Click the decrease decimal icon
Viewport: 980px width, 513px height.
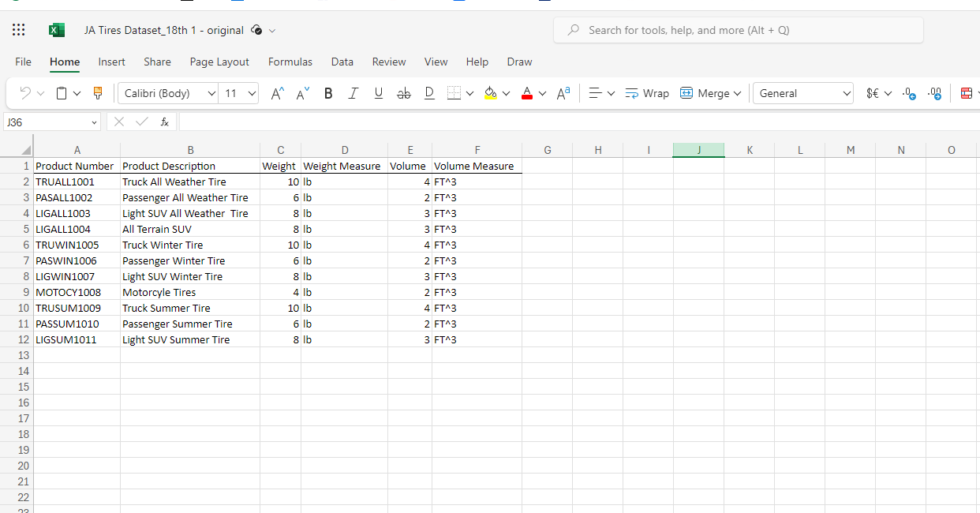909,93
